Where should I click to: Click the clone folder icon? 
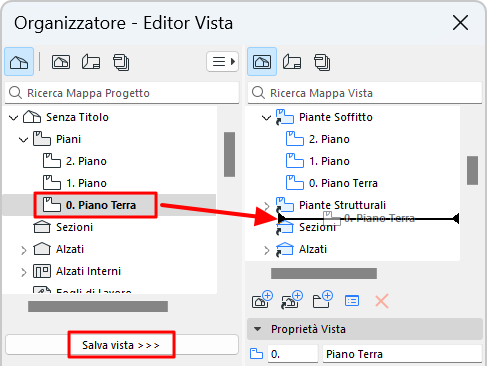292,299
